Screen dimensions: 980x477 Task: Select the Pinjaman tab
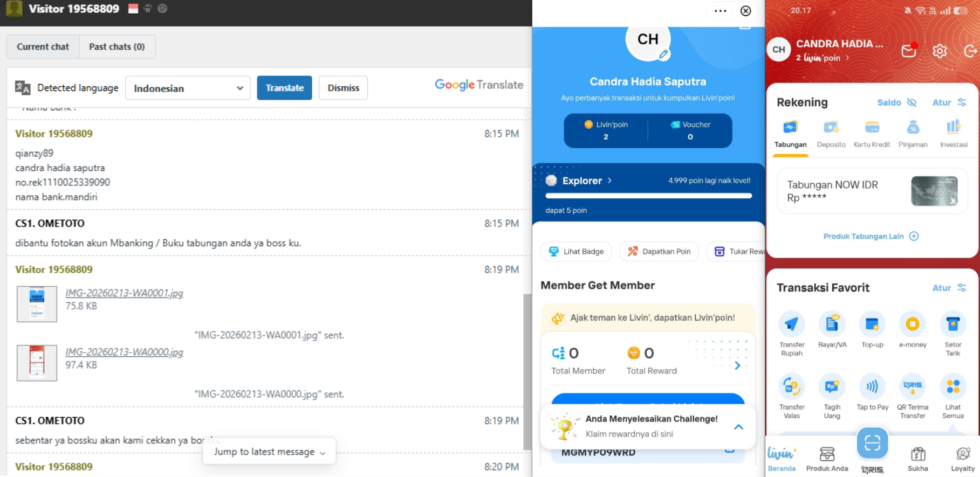click(913, 135)
